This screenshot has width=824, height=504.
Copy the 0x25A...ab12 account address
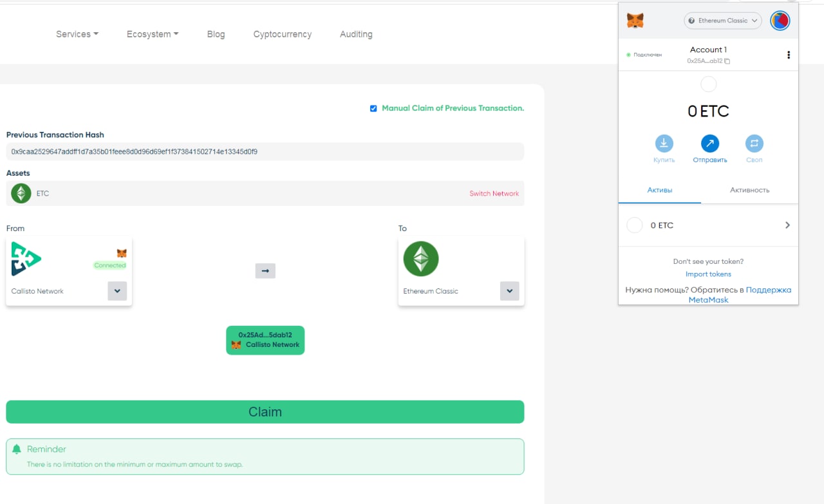(708, 61)
